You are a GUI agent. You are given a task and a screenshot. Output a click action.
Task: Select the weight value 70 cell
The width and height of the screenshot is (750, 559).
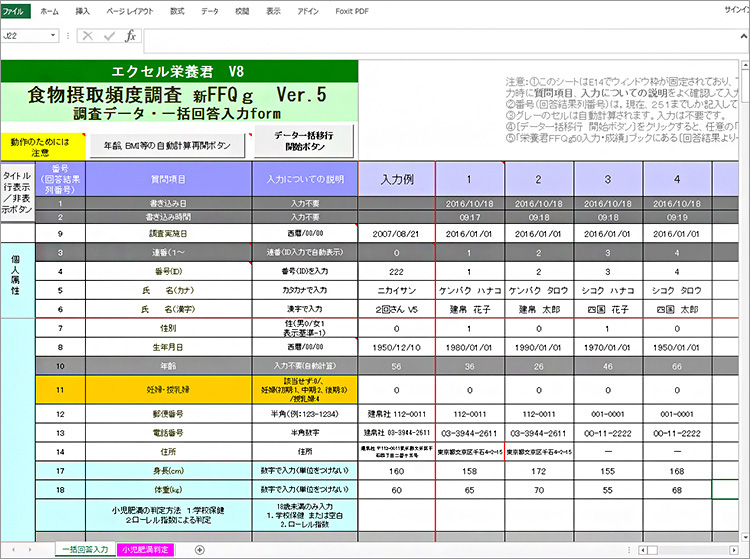pos(539,490)
